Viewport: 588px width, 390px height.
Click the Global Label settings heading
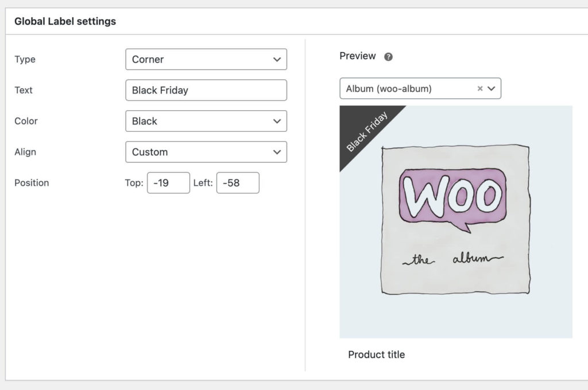[65, 21]
